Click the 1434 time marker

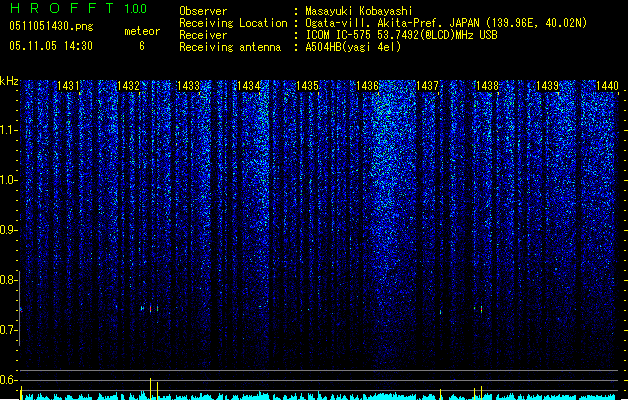click(x=248, y=86)
